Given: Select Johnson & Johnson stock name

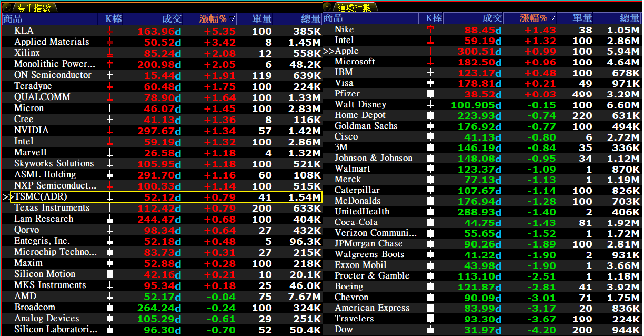Looking at the screenshot, I should click(x=374, y=158).
